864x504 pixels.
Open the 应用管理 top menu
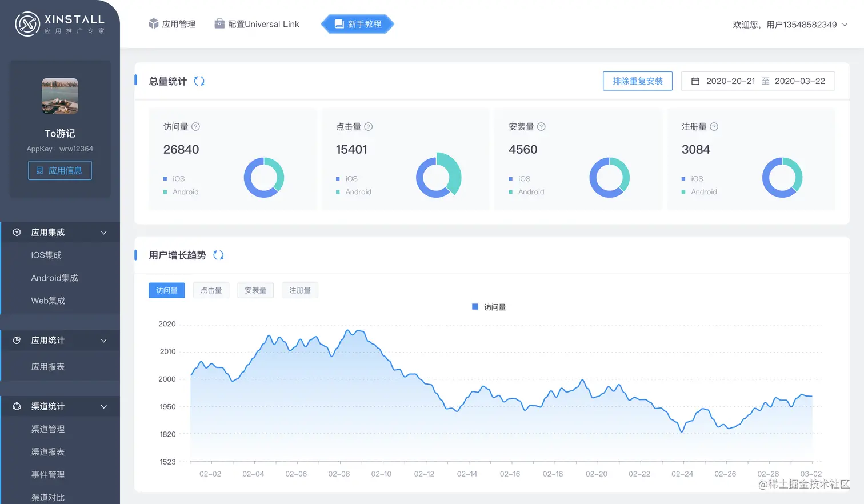tap(172, 24)
